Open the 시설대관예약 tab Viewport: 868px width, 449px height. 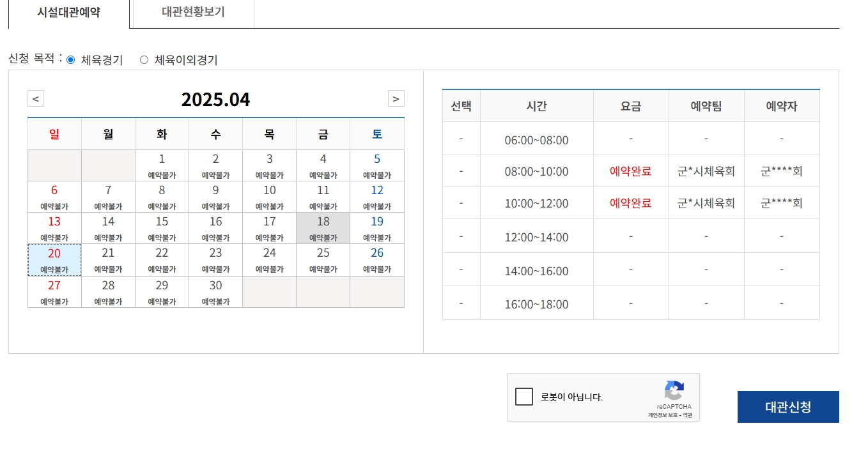(69, 13)
